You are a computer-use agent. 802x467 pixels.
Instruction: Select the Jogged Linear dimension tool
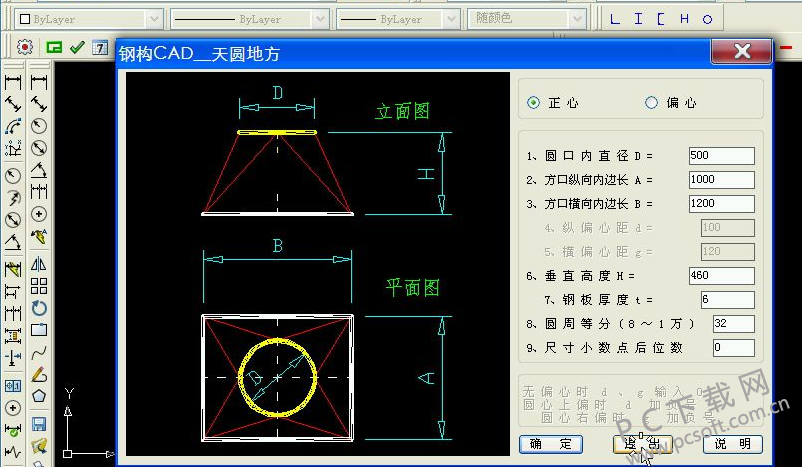(13, 452)
